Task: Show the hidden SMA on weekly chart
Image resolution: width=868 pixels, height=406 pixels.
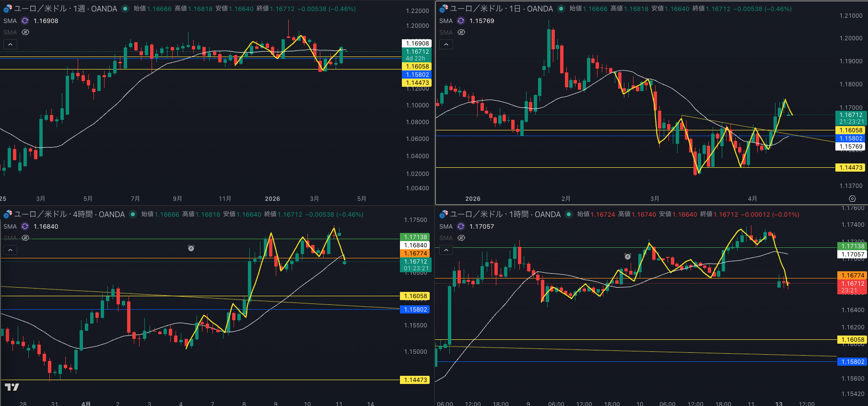Action: [25, 32]
